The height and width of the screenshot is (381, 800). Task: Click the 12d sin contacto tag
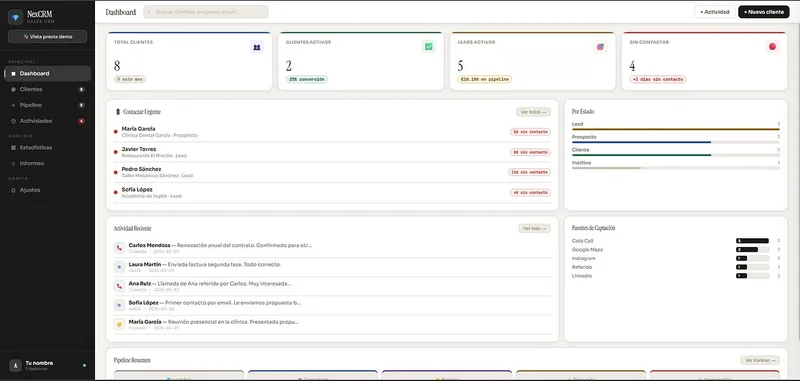click(529, 172)
